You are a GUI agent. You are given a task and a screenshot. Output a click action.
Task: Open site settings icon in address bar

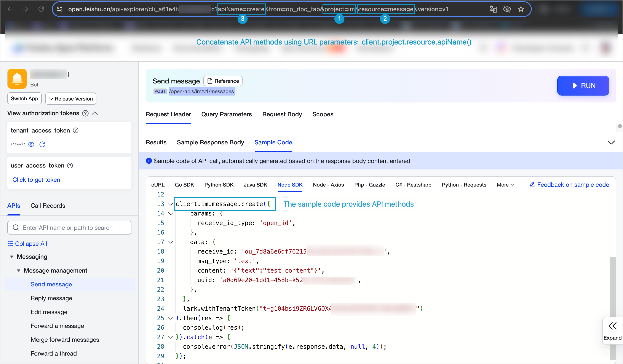(60, 9)
